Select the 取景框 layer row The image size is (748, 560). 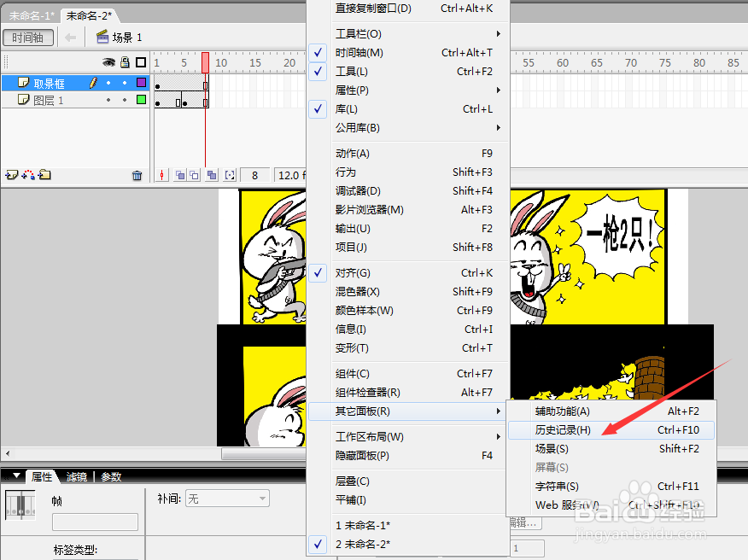point(75,83)
